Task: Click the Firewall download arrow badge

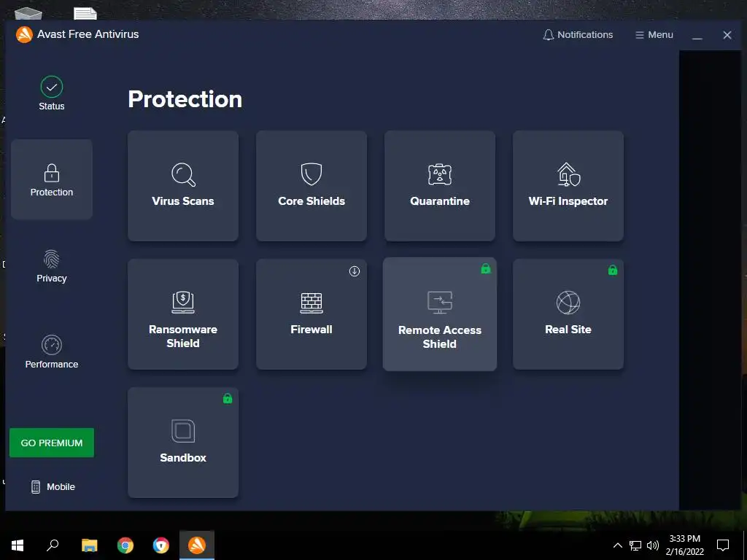Action: (x=355, y=271)
